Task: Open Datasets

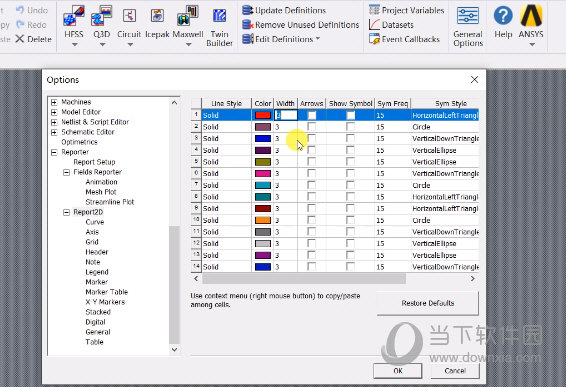Action: (391, 25)
